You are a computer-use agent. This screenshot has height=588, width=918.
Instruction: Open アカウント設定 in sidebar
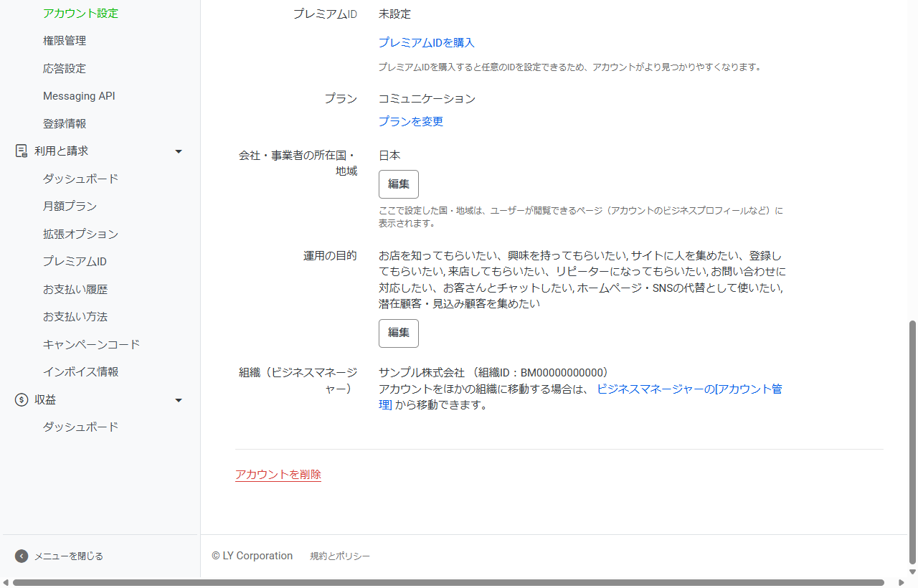click(x=80, y=13)
